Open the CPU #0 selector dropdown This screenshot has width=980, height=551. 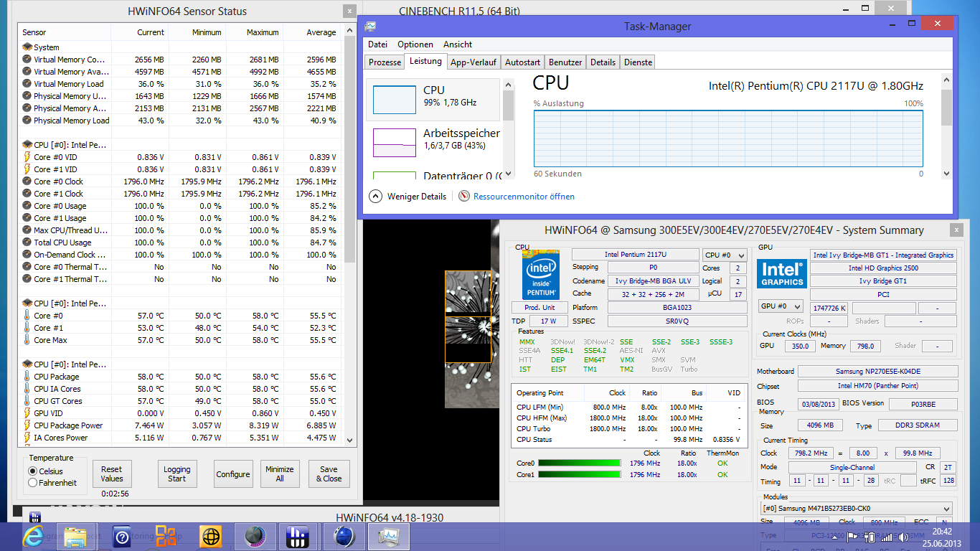click(724, 255)
